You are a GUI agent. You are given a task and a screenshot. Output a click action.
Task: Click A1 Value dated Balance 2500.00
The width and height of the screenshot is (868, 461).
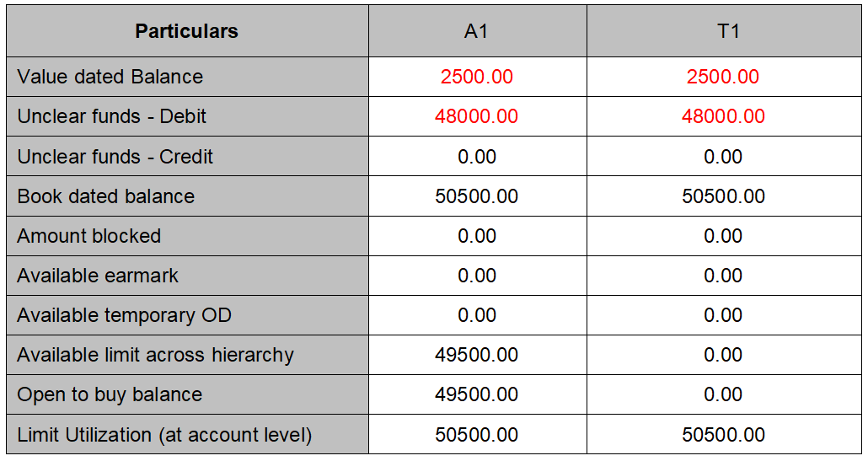pyautogui.click(x=476, y=77)
